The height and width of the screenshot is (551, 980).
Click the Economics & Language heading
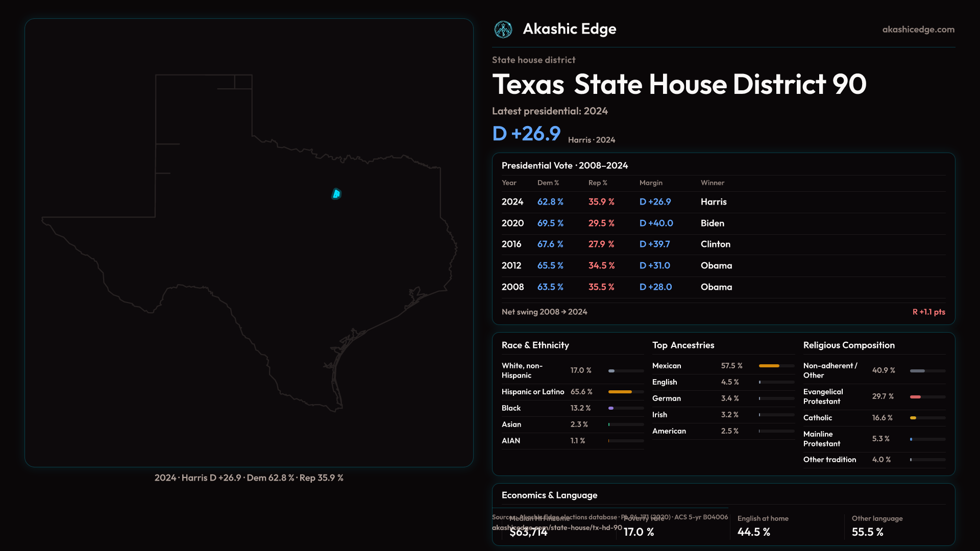point(549,495)
